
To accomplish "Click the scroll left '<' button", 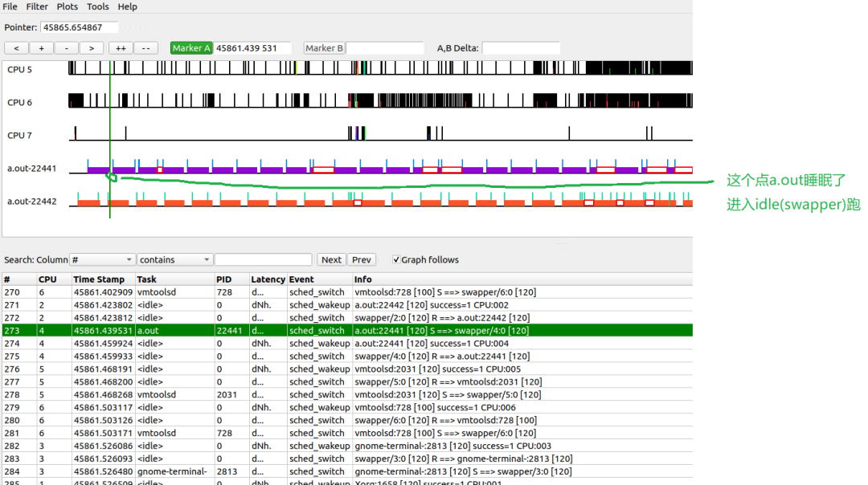I will click(16, 48).
